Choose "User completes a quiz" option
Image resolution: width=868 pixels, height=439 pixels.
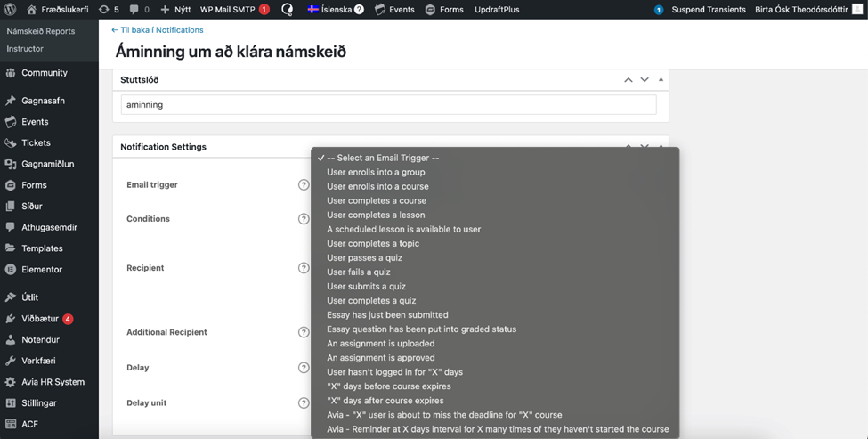pos(371,300)
